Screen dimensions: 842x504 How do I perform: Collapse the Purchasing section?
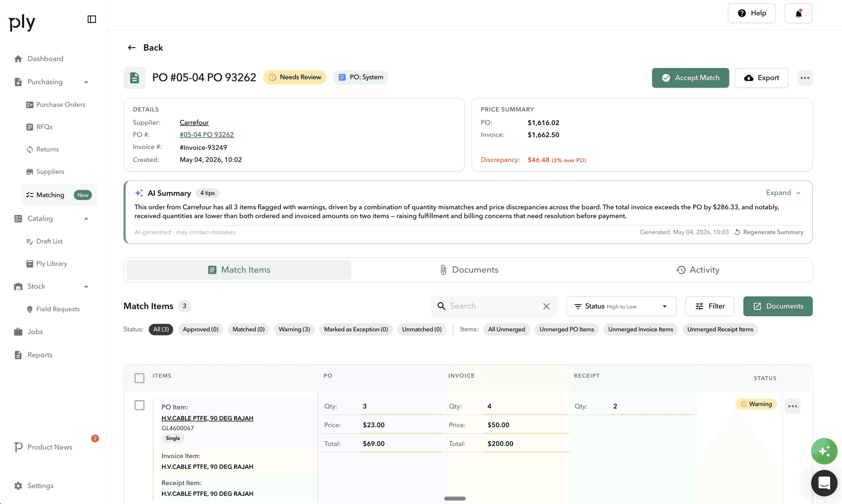(x=86, y=82)
